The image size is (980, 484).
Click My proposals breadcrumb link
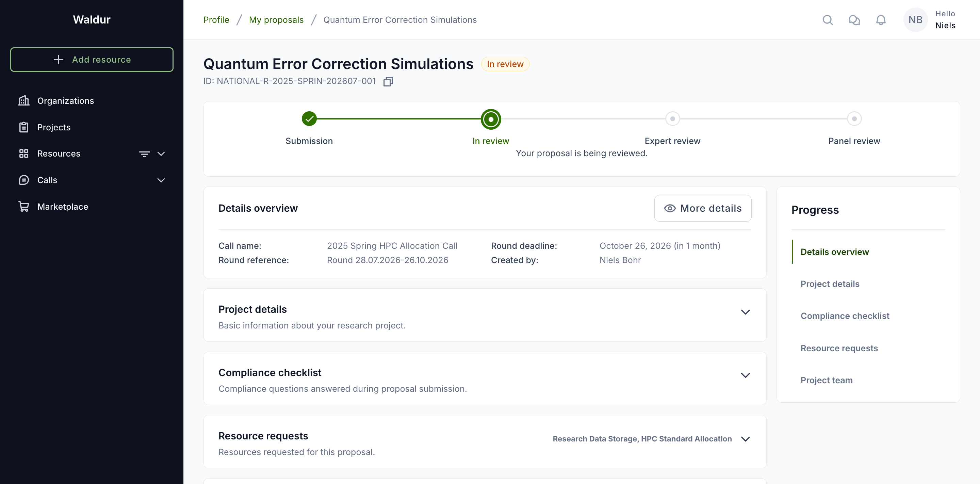tap(276, 20)
